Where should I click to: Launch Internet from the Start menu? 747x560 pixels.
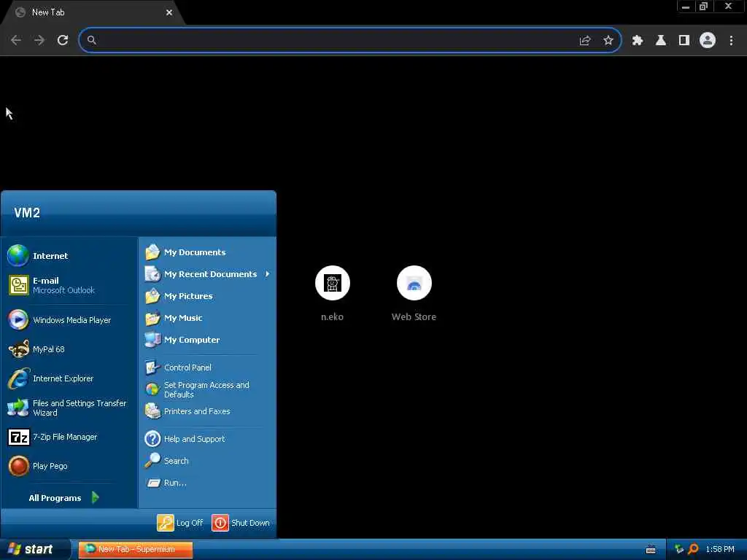[x=69, y=256]
